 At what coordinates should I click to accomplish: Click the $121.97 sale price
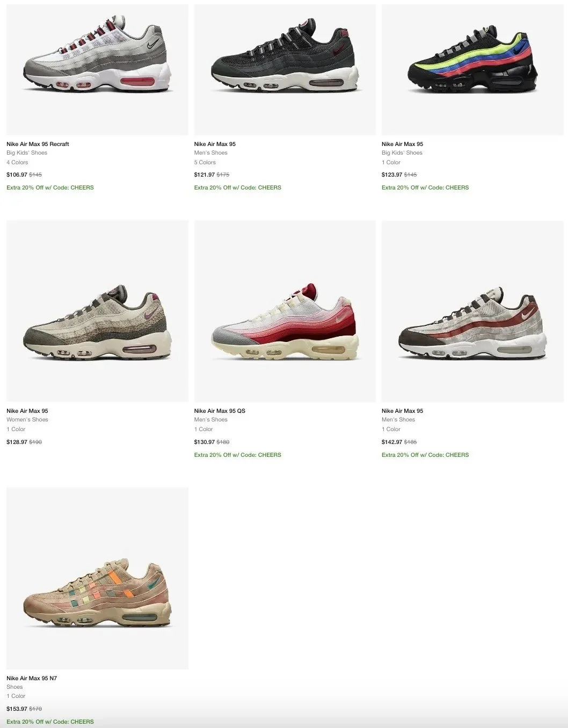click(205, 174)
